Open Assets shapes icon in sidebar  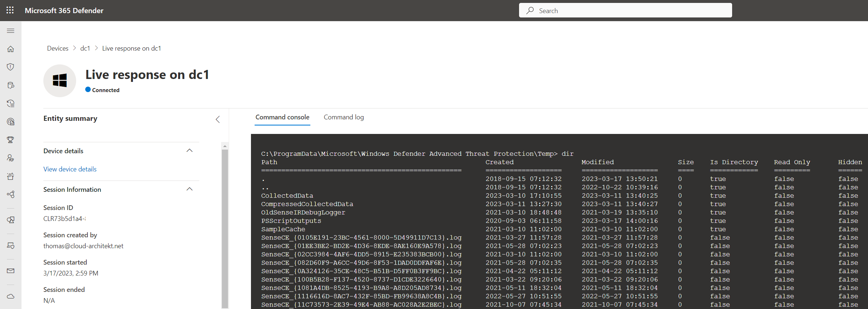(x=11, y=220)
